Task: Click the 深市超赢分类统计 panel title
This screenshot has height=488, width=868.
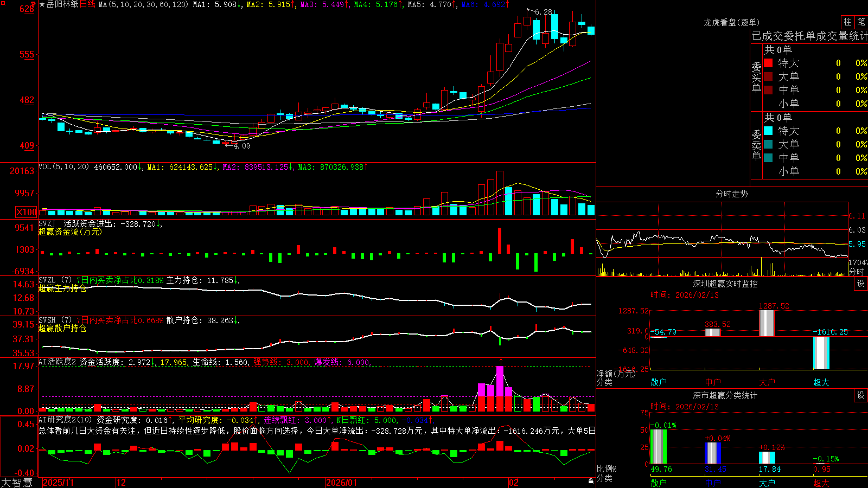Action: click(725, 395)
